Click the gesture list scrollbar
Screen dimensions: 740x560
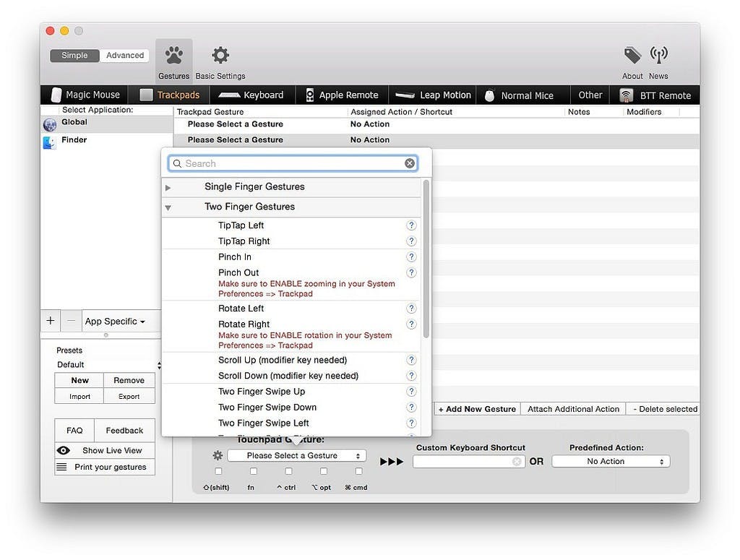(426, 259)
